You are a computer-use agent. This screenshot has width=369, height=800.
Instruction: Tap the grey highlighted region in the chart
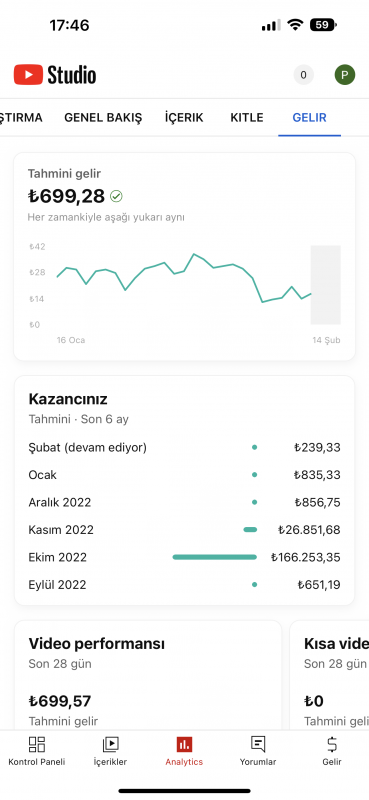click(326, 285)
